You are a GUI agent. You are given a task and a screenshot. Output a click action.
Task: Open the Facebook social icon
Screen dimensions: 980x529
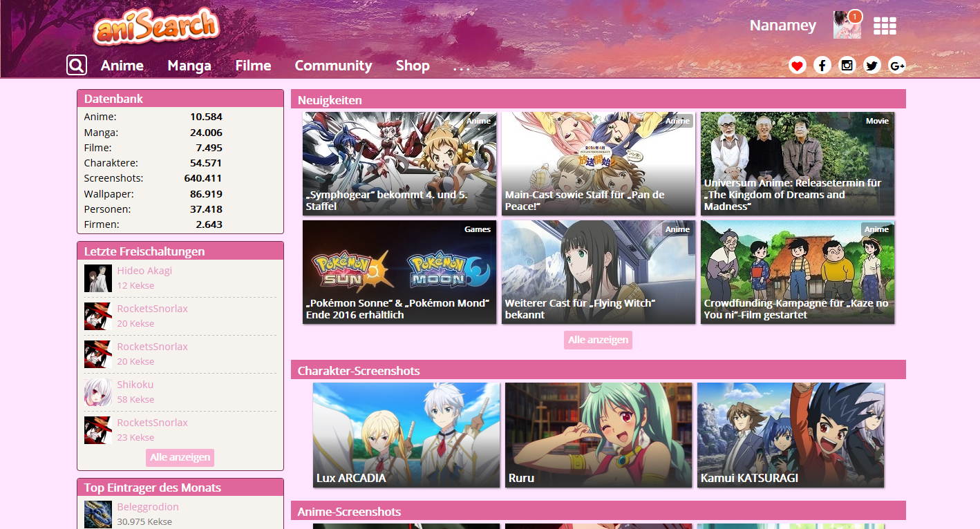coord(822,66)
